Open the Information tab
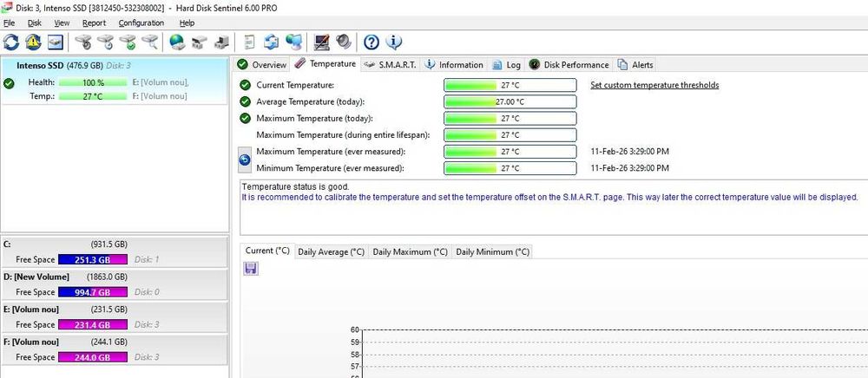The width and height of the screenshot is (868, 378). (454, 65)
